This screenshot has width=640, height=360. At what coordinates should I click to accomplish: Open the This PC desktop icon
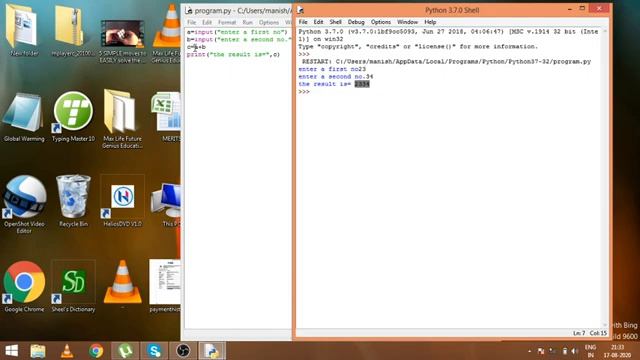coord(167,204)
